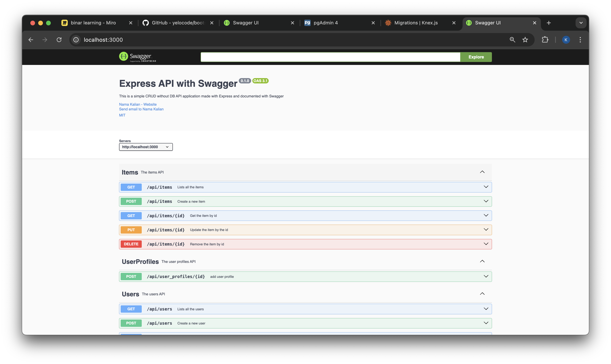Open the Chrome three-dot menu
The image size is (611, 364).
[580, 40]
